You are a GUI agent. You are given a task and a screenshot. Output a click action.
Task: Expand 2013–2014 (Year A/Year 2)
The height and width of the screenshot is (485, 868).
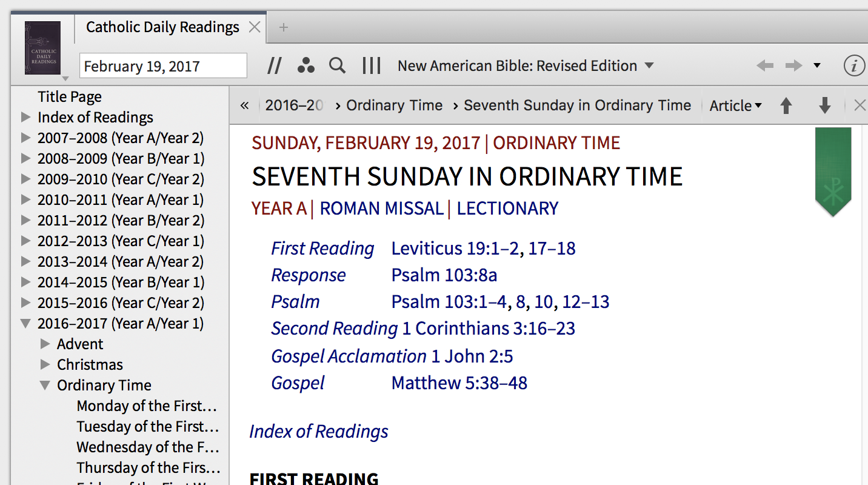[x=25, y=261]
